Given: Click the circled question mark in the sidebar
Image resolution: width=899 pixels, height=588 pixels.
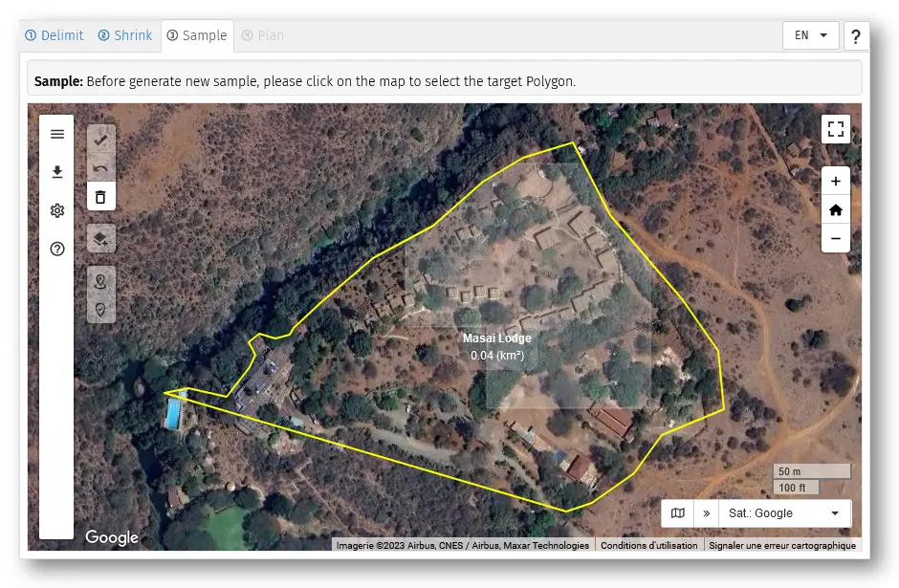Looking at the screenshot, I should 57,249.
